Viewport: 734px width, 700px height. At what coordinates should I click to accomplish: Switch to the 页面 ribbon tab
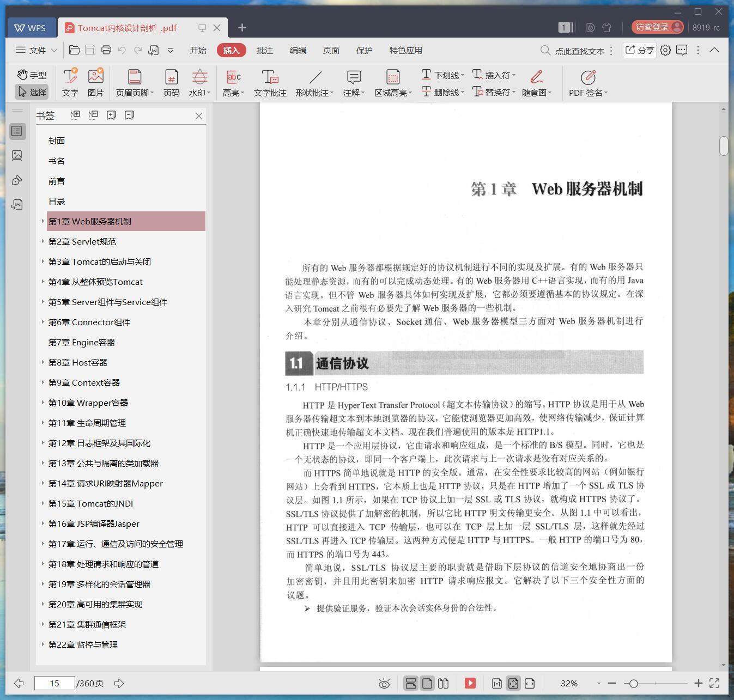click(331, 50)
